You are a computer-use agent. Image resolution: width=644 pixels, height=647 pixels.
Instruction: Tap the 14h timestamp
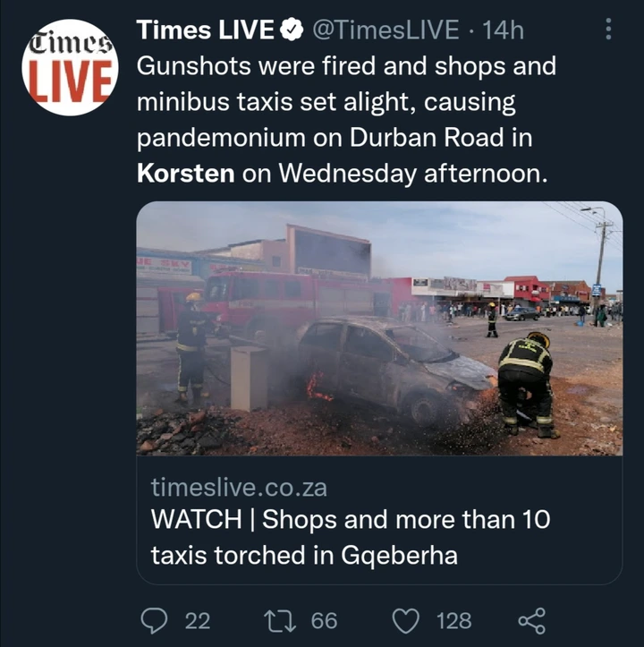503,30
